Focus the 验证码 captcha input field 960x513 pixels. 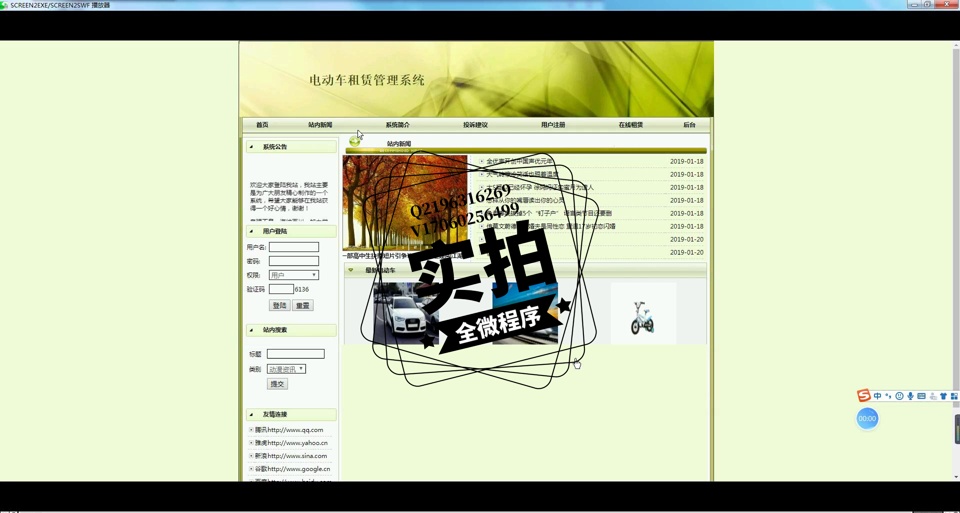pyautogui.click(x=281, y=289)
